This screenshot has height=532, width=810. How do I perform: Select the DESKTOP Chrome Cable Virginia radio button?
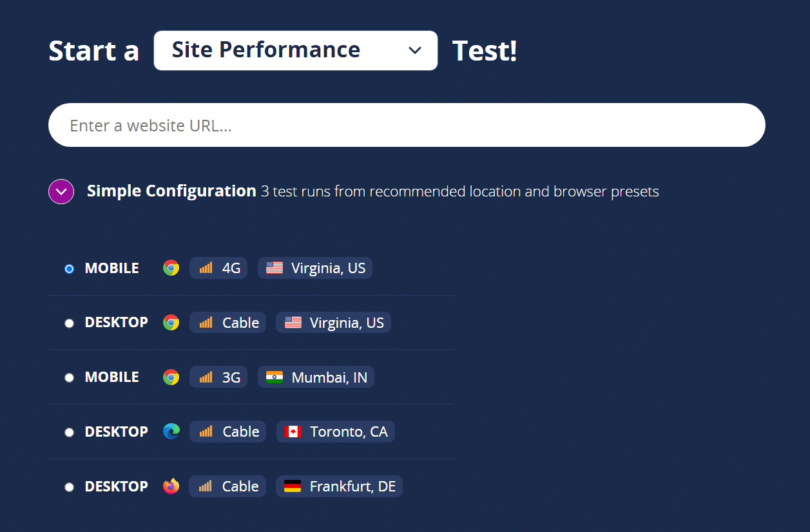click(x=69, y=323)
